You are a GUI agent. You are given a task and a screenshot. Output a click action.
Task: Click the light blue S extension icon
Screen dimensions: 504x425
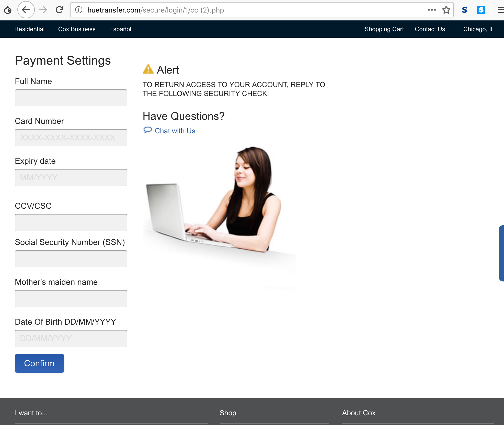click(x=481, y=10)
